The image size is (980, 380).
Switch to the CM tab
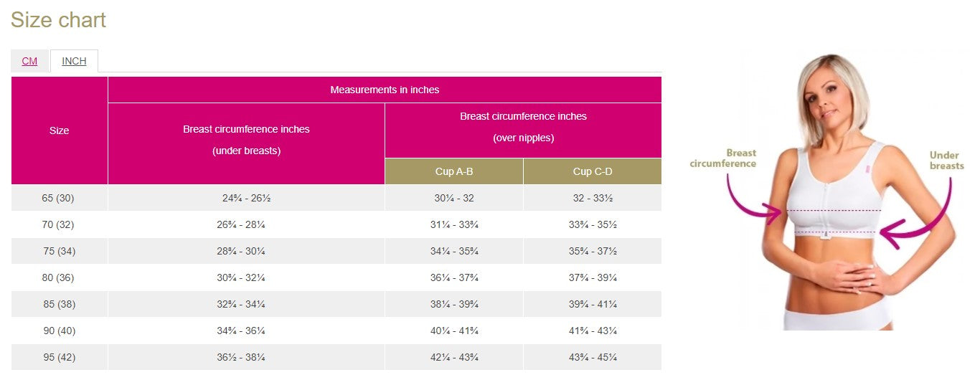click(29, 61)
